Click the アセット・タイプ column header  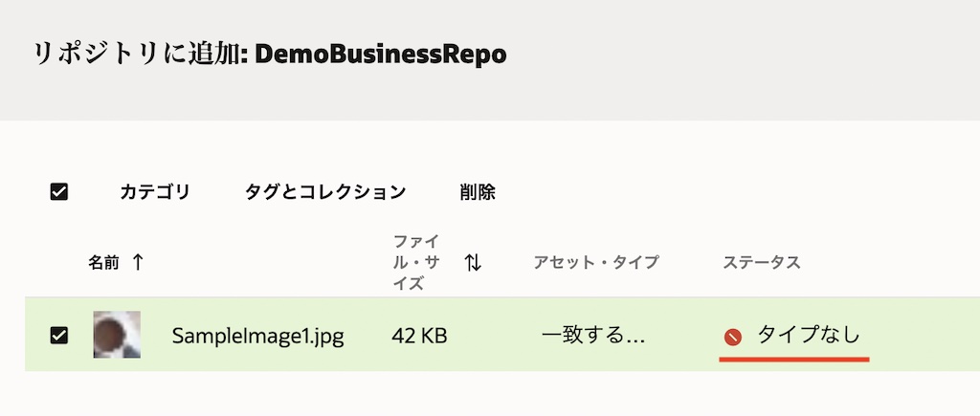596,262
